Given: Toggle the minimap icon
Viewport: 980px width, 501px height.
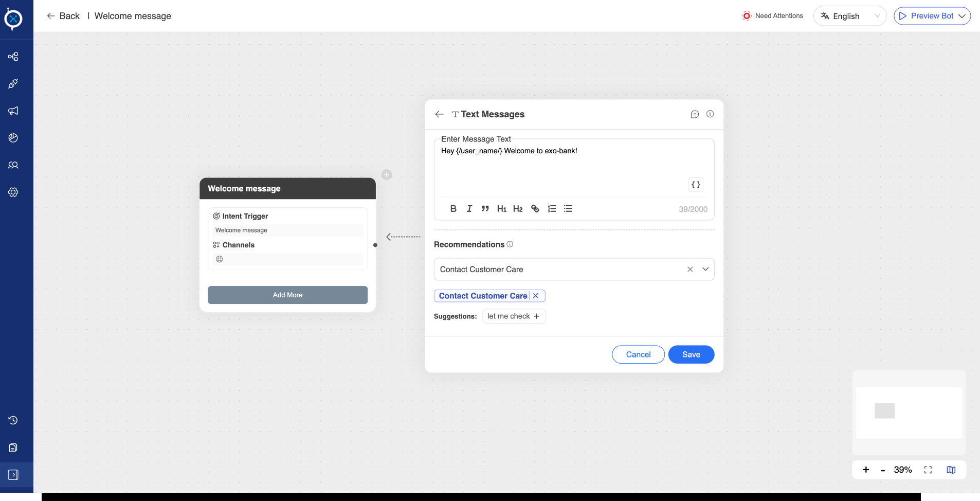Looking at the screenshot, I should pos(951,470).
